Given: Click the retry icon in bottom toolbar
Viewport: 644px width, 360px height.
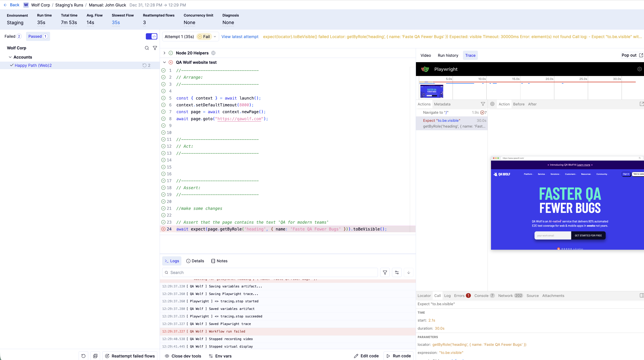Looking at the screenshot, I should click(x=84, y=356).
